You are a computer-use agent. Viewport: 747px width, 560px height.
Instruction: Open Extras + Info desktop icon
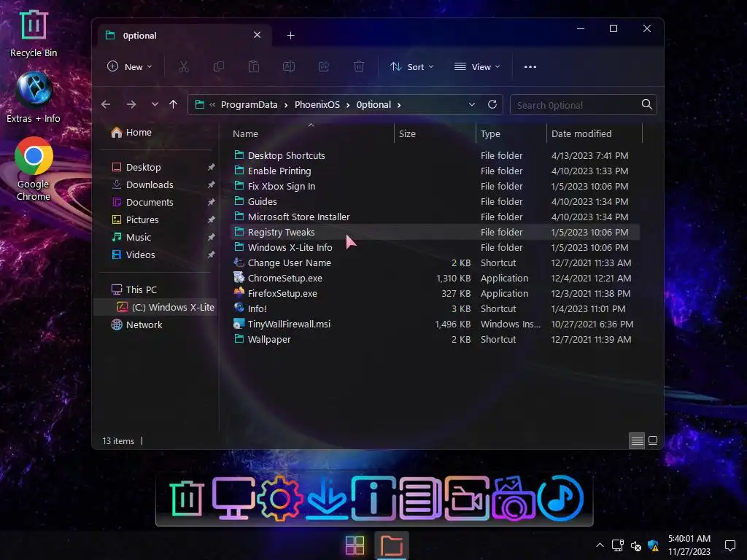click(34, 97)
